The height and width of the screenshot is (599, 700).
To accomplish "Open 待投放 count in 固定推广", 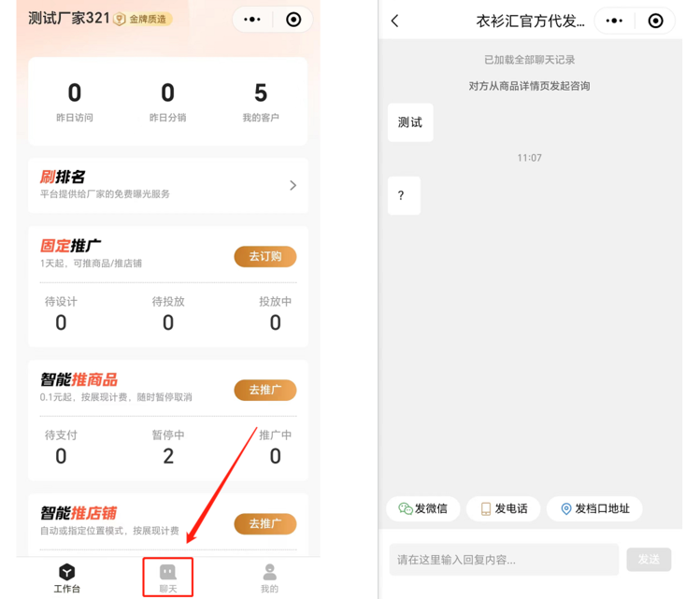I will click(x=168, y=314).
